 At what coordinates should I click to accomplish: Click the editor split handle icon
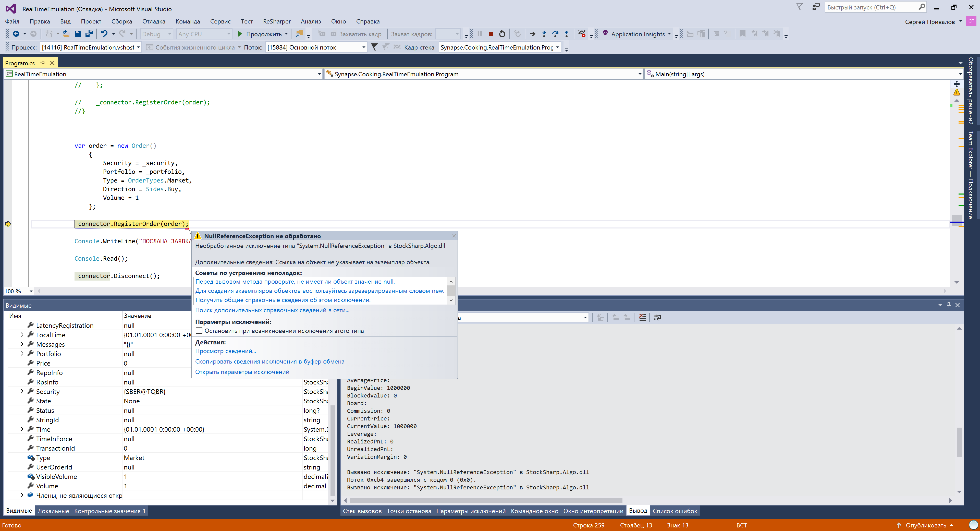point(957,84)
